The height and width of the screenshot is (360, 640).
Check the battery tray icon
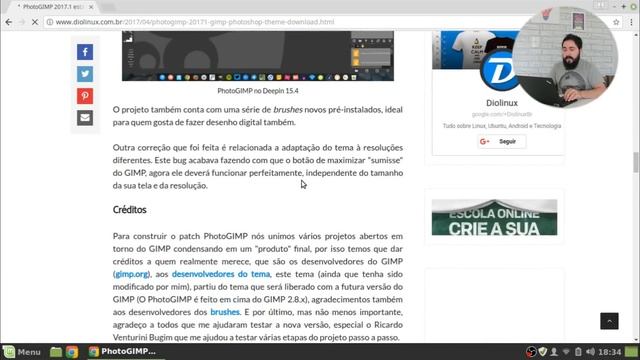pos(578,351)
